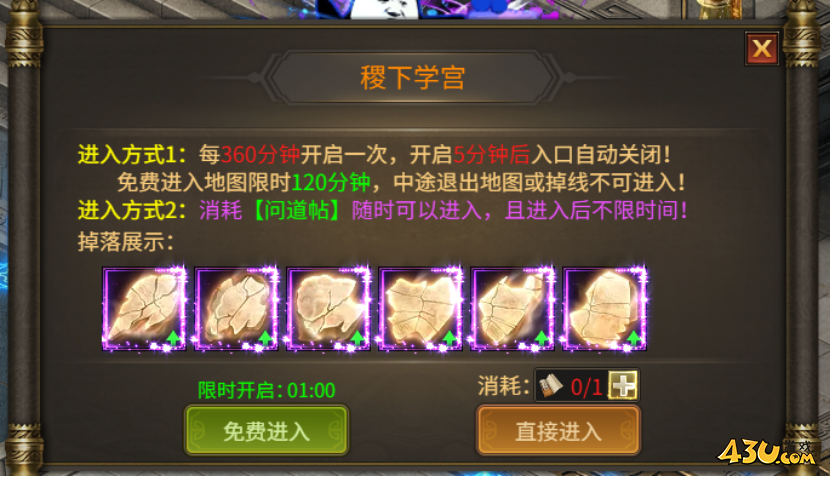Screen dimensions: 831x477
Task: Click the green 【问道帖】 text
Action: [x=297, y=210]
